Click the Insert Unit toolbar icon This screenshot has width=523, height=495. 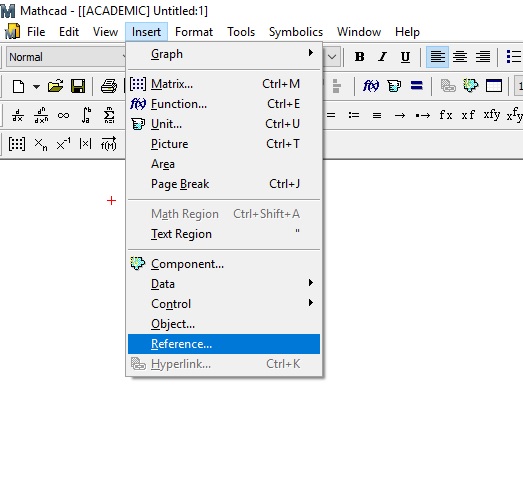(394, 86)
